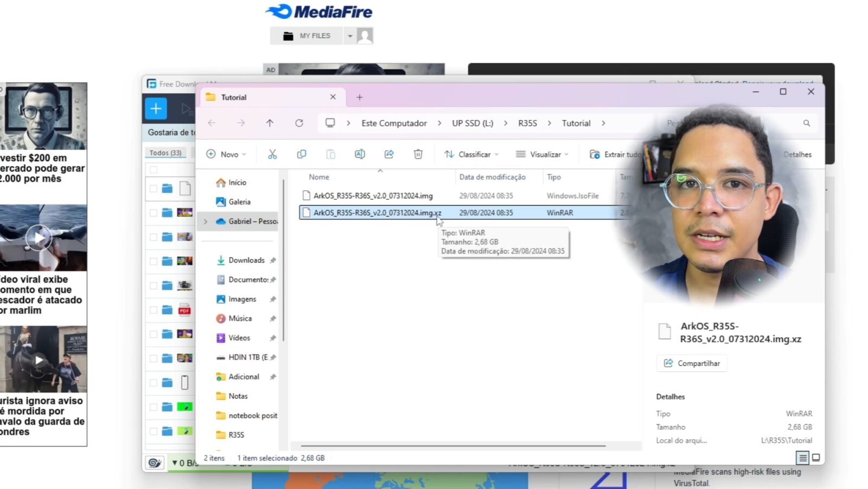The width and height of the screenshot is (868, 489).
Task: Switch to details list view layout icon
Action: tap(802, 458)
